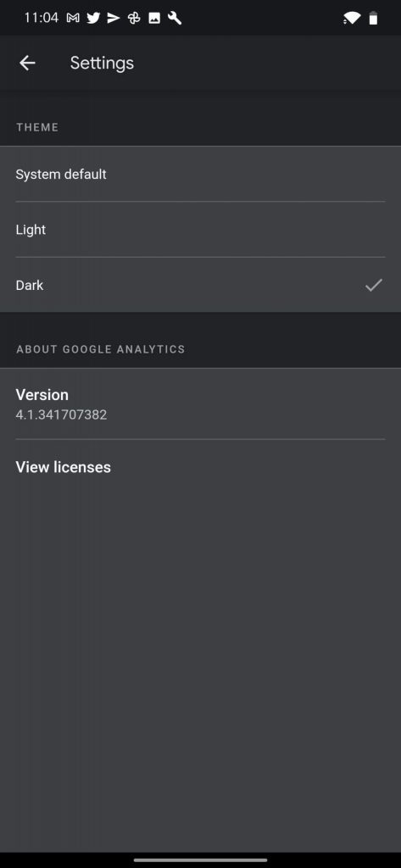The height and width of the screenshot is (868, 401).
Task: Tap the pinwheel notification icon
Action: coord(133,19)
